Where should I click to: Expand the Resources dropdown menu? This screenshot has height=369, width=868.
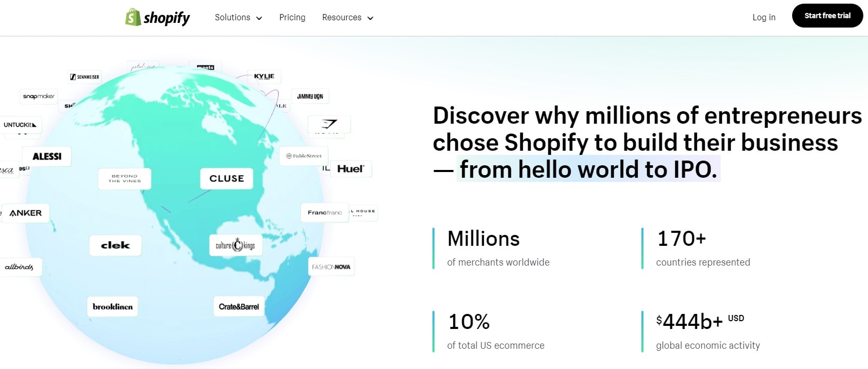click(x=348, y=18)
